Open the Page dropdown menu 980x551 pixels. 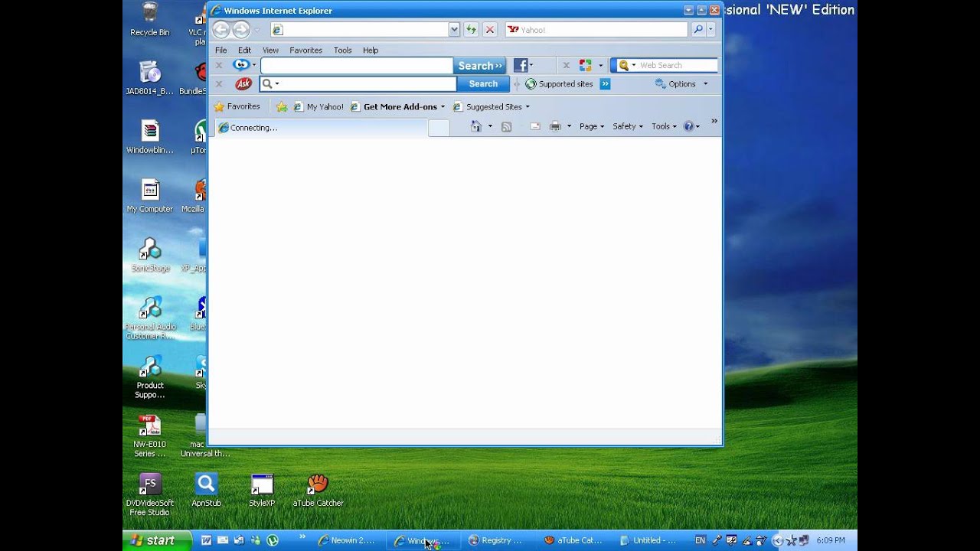click(x=592, y=126)
